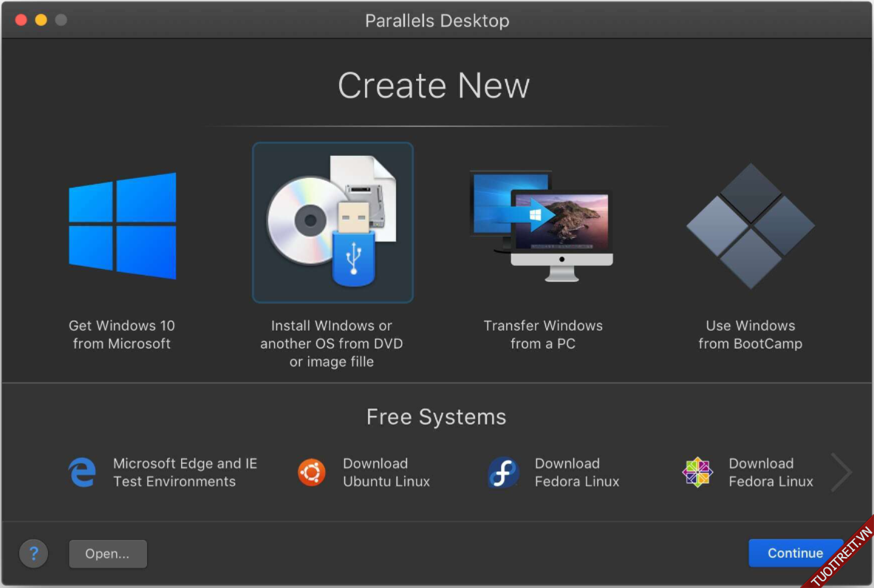Select 'Get Windows 10 from Microsoft' label
The height and width of the screenshot is (588, 874).
point(122,335)
